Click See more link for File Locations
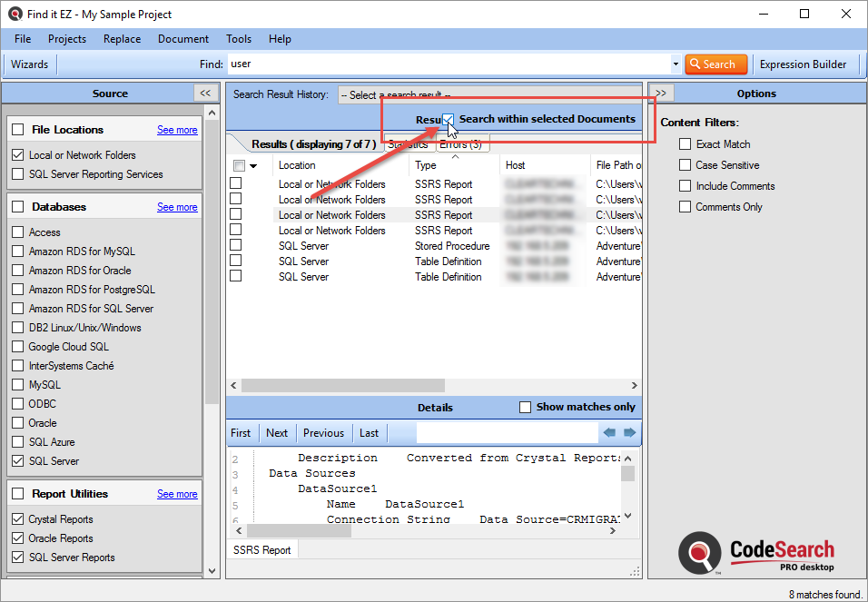 coord(177,130)
